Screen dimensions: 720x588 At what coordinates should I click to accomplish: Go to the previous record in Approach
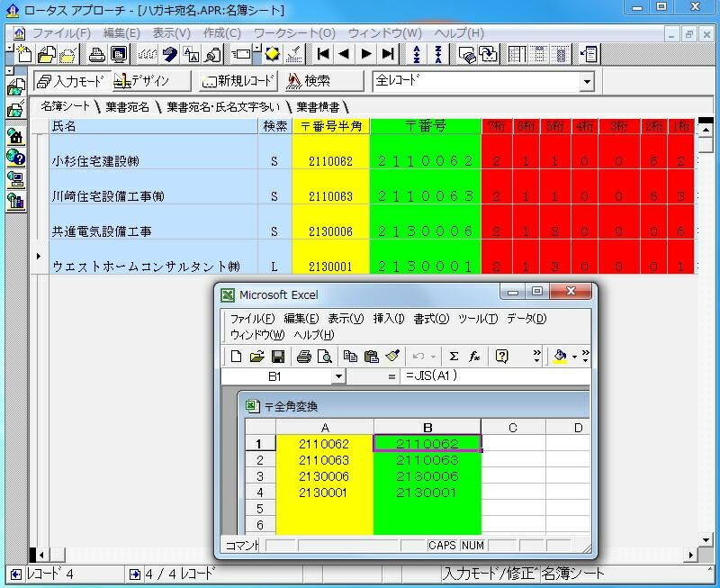point(344,54)
